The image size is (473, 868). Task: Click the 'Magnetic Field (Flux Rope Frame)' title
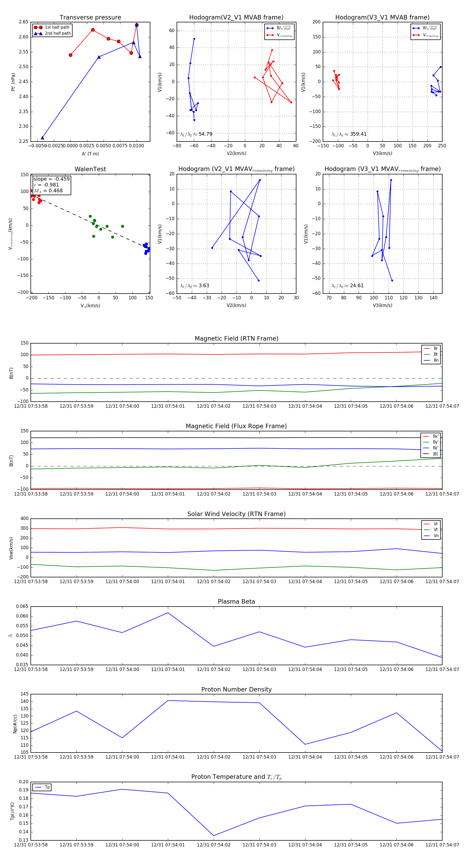[x=236, y=426]
